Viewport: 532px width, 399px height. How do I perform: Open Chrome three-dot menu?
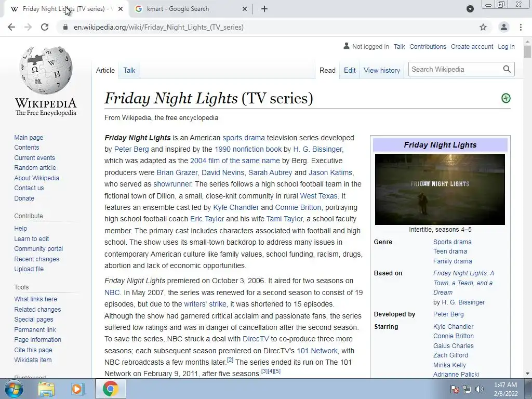pyautogui.click(x=521, y=27)
